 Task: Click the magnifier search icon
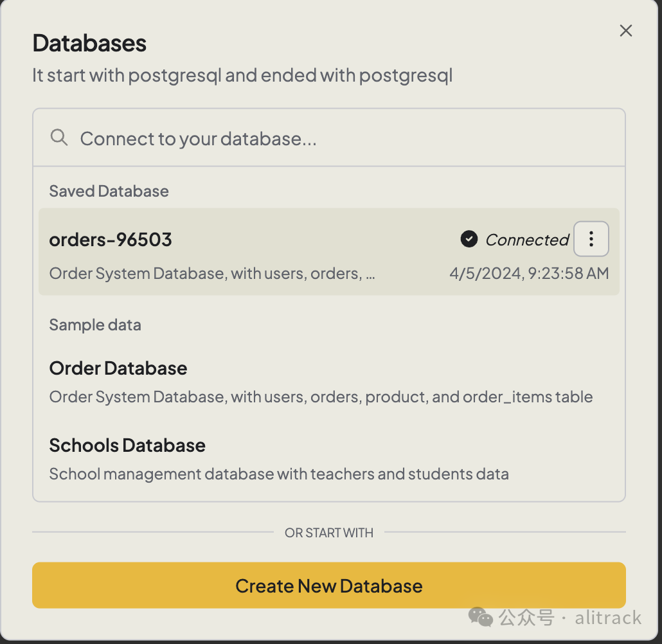(59, 138)
